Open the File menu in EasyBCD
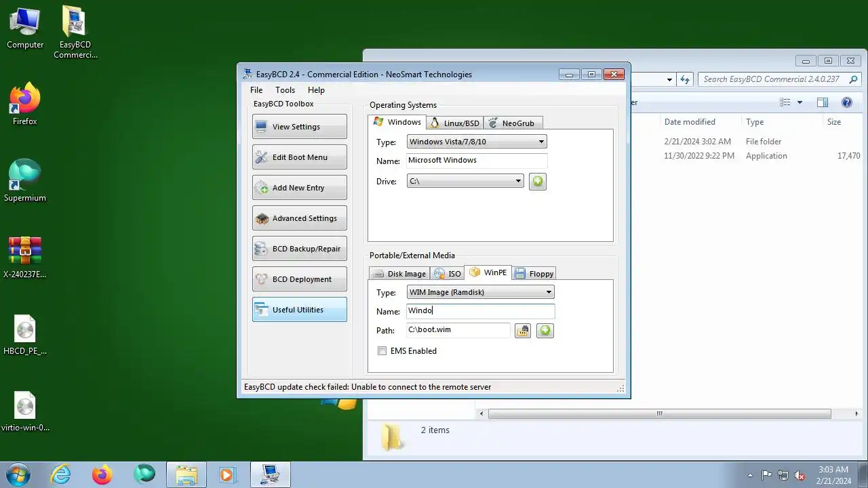This screenshot has height=488, width=868. point(256,90)
